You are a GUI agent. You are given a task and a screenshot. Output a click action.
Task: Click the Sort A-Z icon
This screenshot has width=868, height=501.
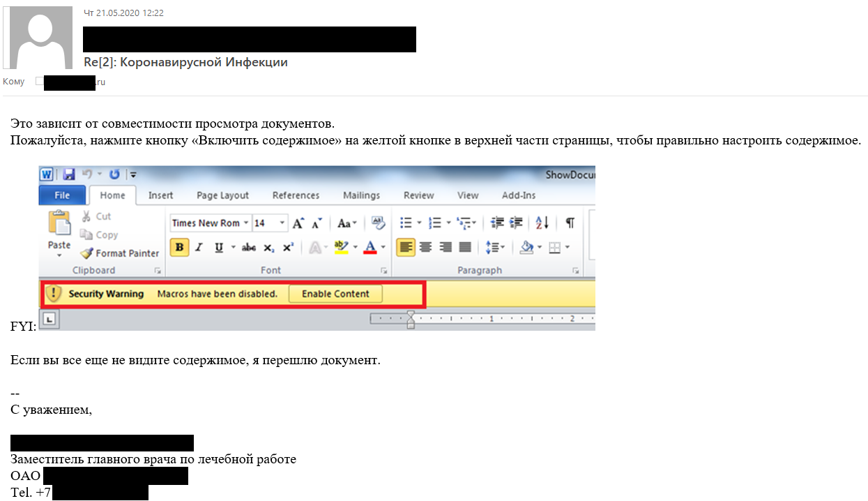tap(542, 223)
